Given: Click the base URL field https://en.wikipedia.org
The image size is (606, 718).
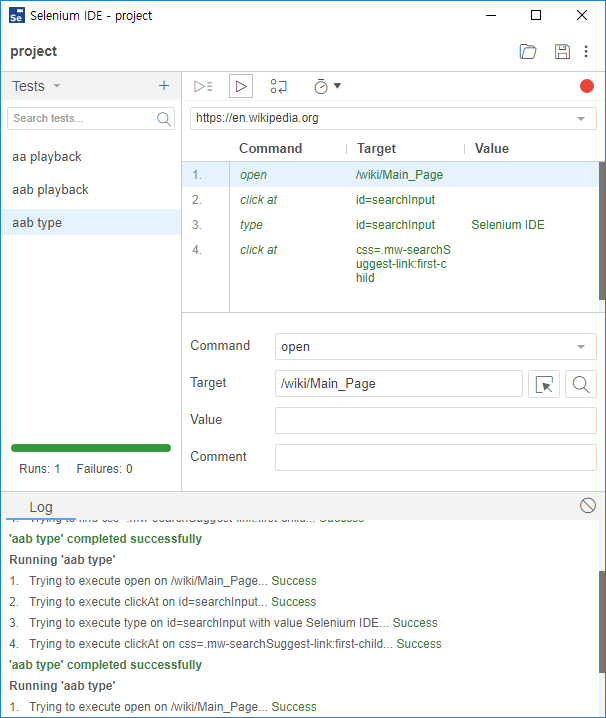Looking at the screenshot, I should 393,119.
